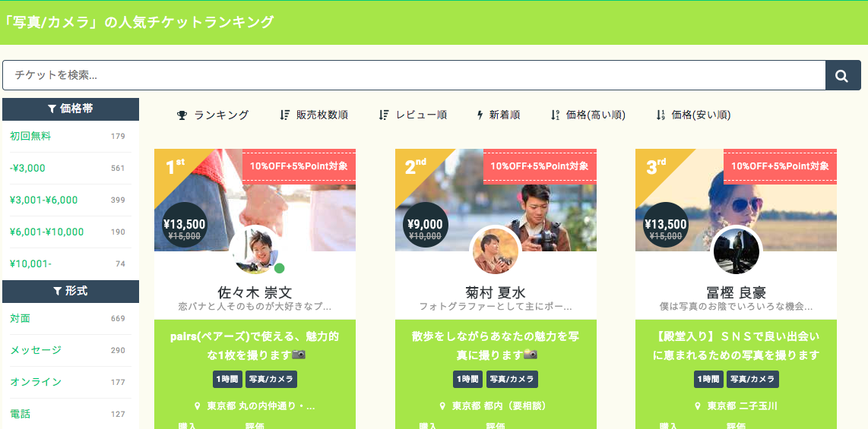Open 菊村 夏水's round profile photo
This screenshot has height=429, width=868.
pyautogui.click(x=496, y=250)
